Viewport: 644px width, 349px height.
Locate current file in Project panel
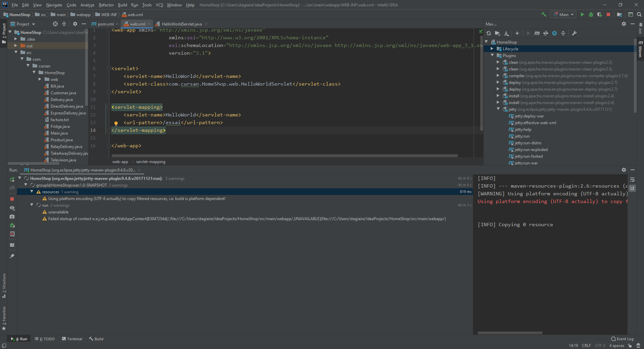pos(55,24)
